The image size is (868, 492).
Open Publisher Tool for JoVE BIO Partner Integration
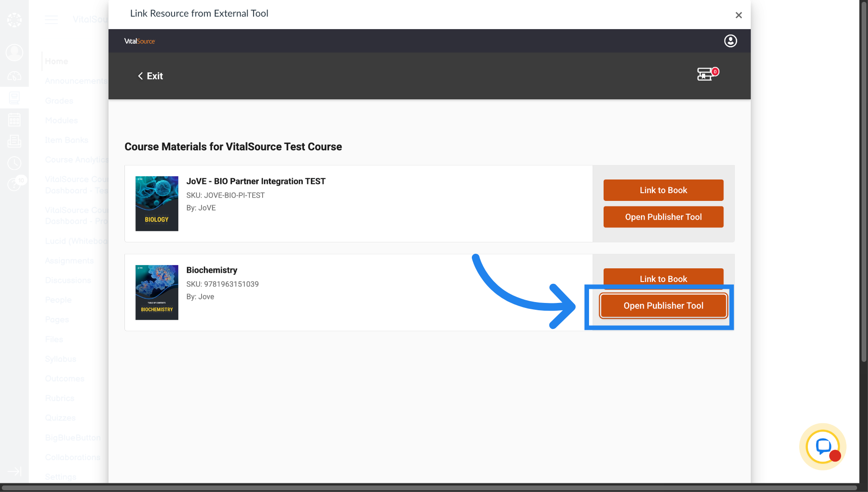[x=663, y=217]
